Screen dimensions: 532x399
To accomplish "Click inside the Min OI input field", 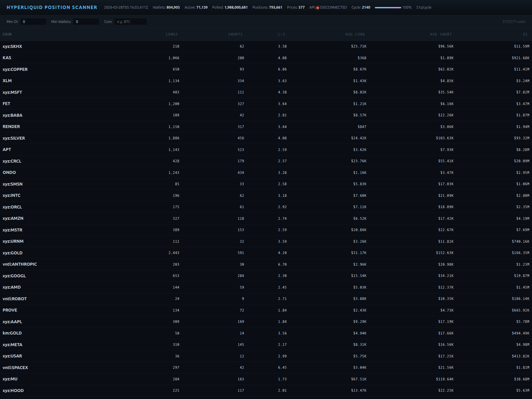I will point(33,21).
